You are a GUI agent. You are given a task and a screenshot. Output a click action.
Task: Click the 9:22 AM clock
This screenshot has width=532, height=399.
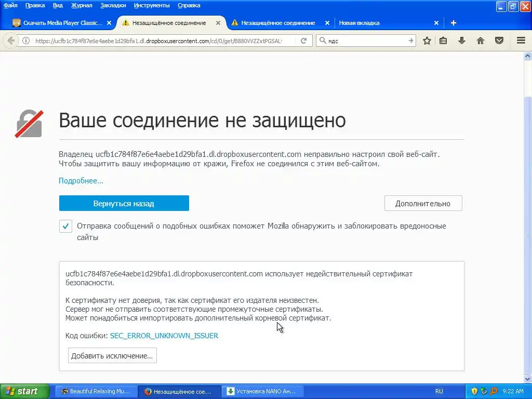[x=513, y=391]
